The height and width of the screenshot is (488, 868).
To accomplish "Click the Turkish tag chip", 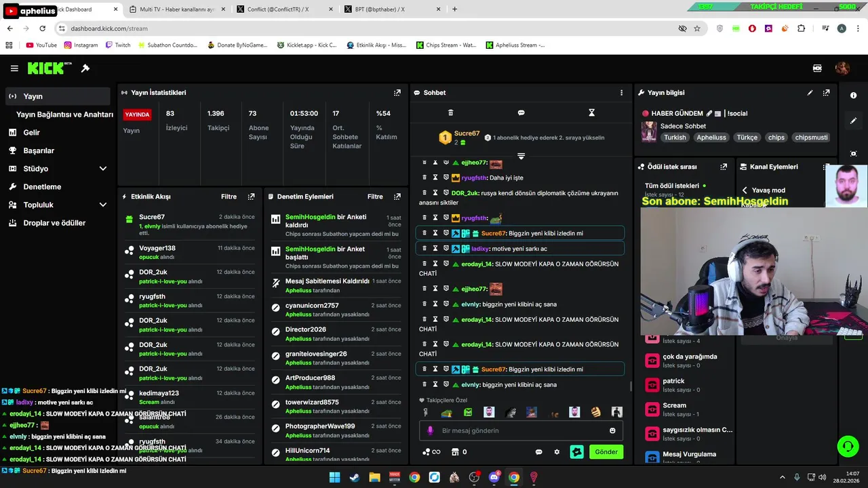I will (x=675, y=138).
